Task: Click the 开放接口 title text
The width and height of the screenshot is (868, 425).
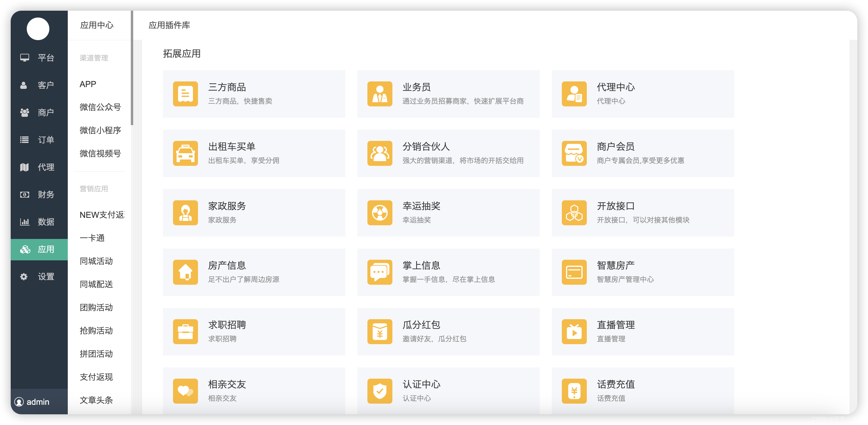Action: coord(616,206)
